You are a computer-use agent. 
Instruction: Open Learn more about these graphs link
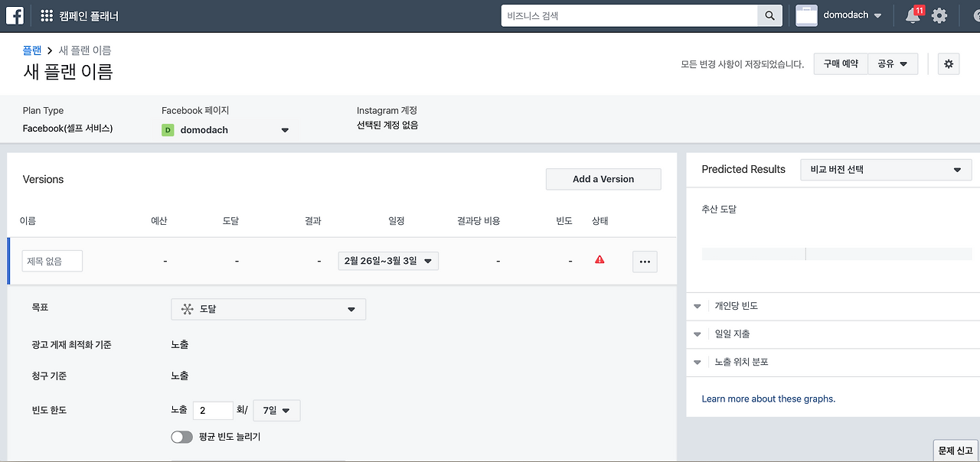tap(769, 399)
